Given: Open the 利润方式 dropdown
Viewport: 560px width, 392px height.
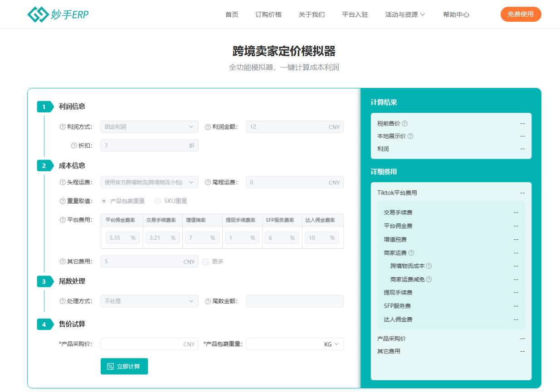Looking at the screenshot, I should [149, 127].
